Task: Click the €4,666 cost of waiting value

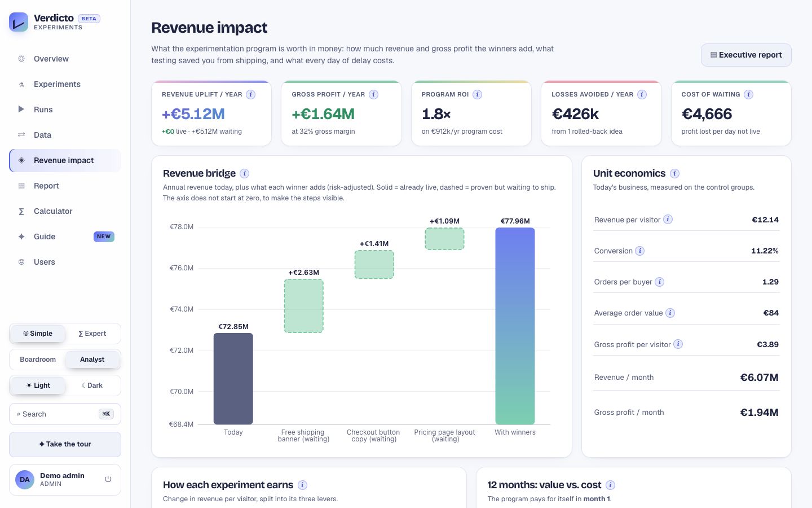Action: 707,114
